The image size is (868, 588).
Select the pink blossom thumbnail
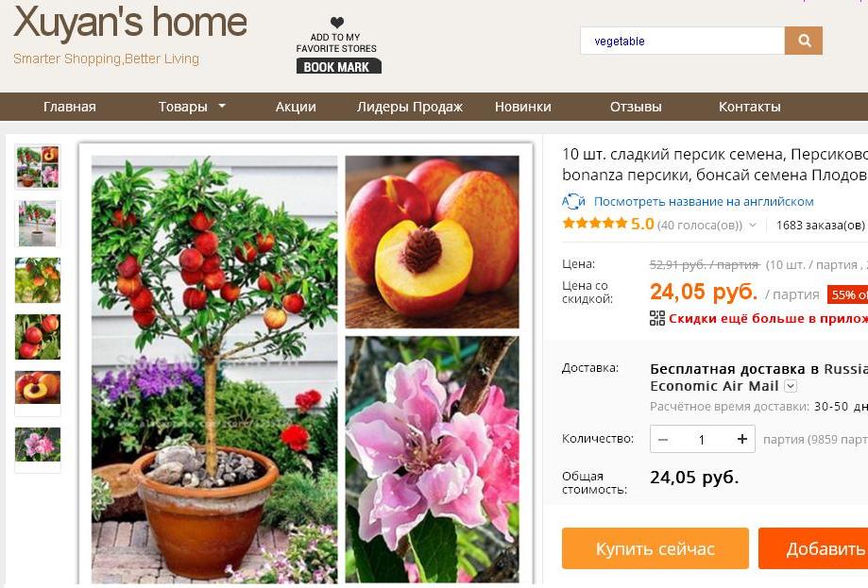38,445
